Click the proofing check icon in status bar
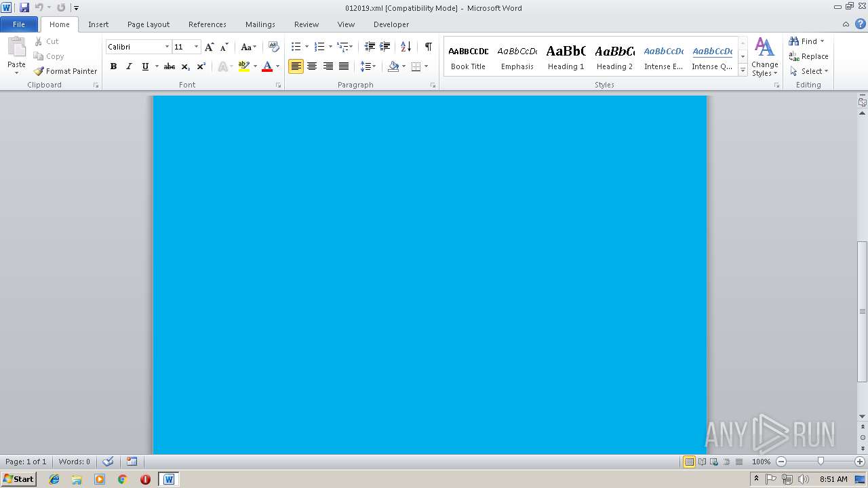The height and width of the screenshot is (488, 868). [108, 462]
